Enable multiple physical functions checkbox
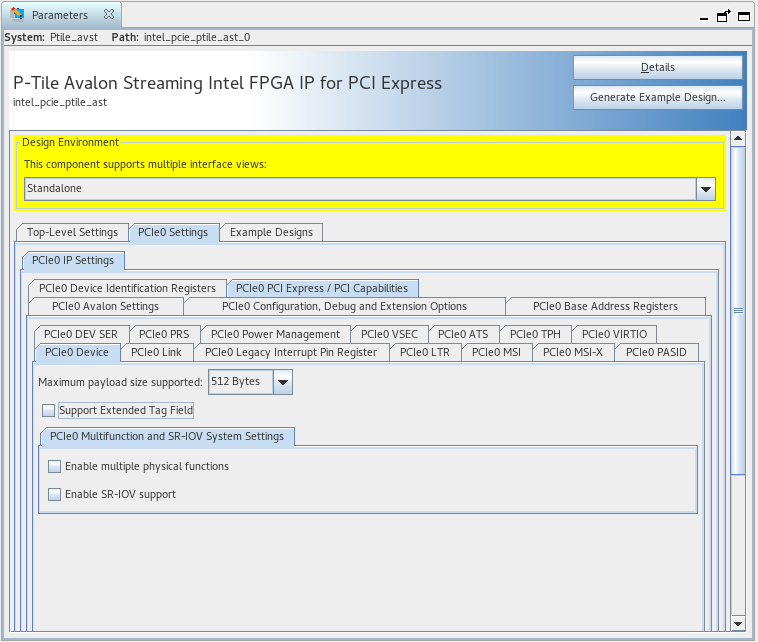The width and height of the screenshot is (758, 642). tap(55, 467)
